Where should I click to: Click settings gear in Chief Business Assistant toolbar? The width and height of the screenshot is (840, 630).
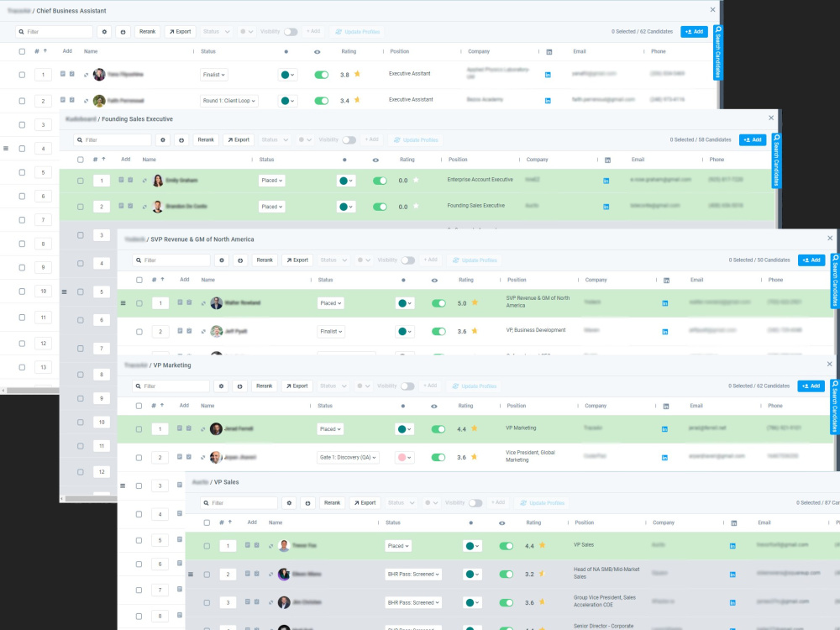pos(104,32)
